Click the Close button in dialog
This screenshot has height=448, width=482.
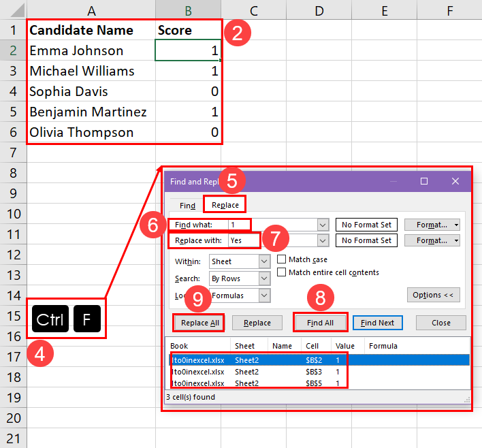(x=440, y=323)
